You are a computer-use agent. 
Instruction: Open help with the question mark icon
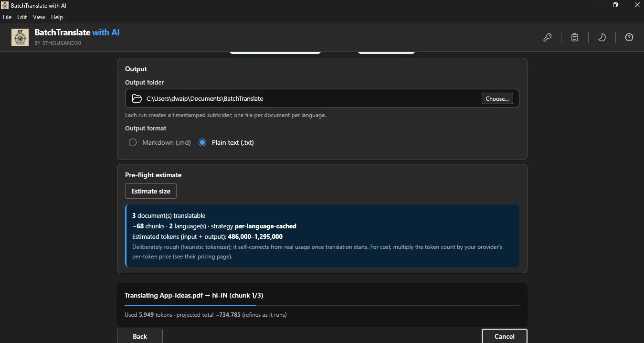tap(629, 37)
